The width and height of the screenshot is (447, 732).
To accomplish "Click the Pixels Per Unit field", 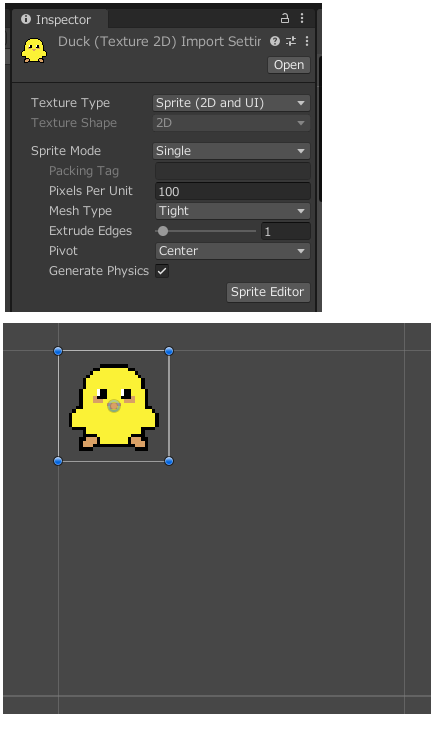I will [x=232, y=191].
